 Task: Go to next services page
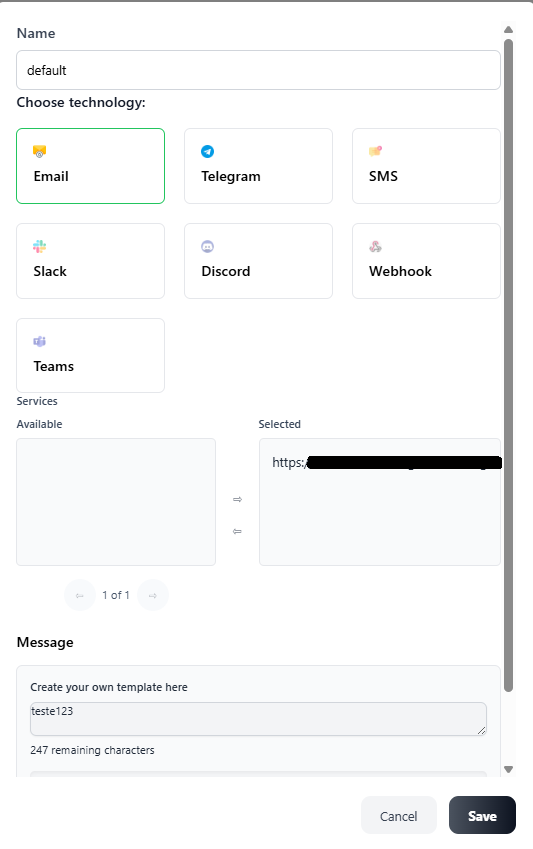(x=153, y=596)
